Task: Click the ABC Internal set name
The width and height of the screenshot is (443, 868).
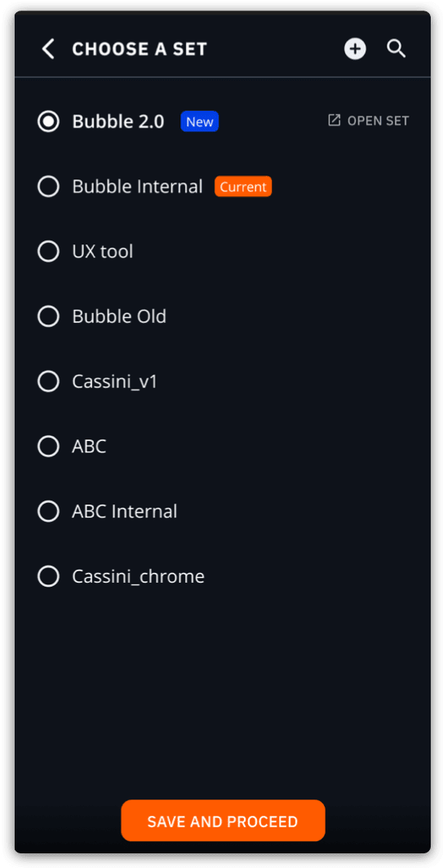Action: tap(125, 512)
